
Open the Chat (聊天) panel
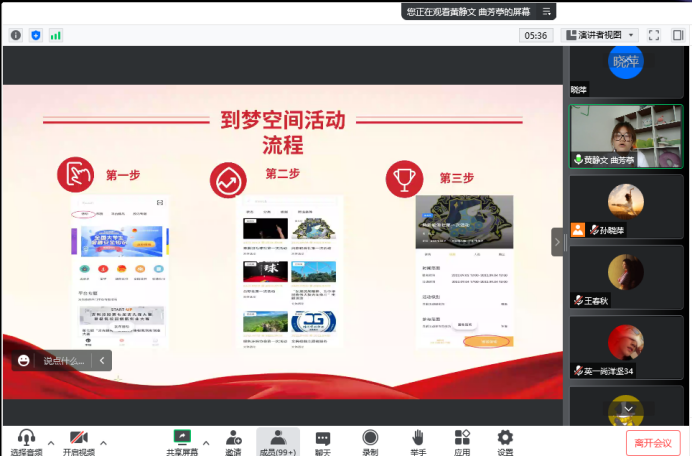322,441
